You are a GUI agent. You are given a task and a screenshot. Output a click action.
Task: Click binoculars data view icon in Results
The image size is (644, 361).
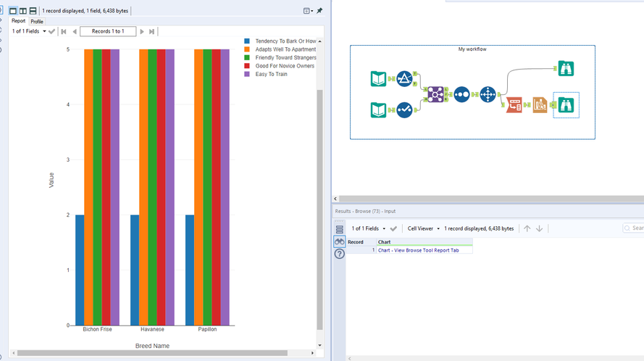point(339,242)
